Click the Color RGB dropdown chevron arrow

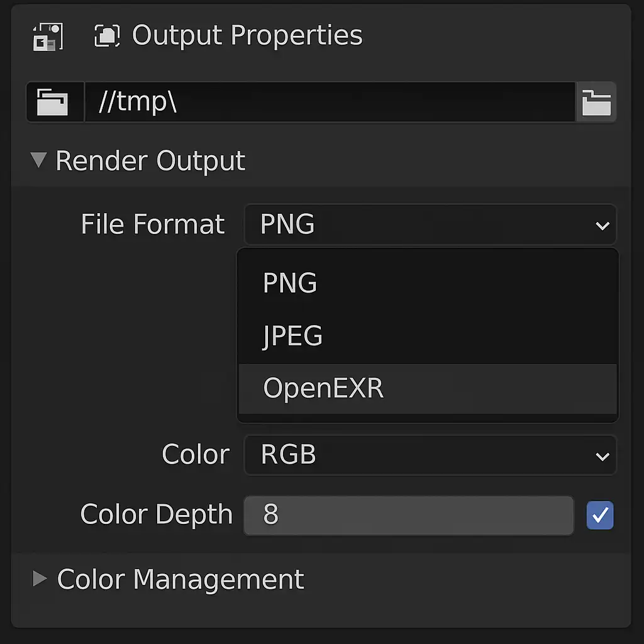click(x=602, y=457)
